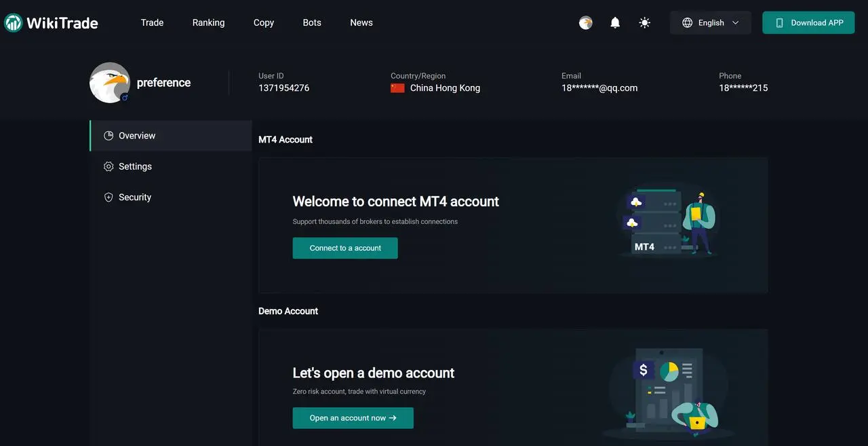Expand the English language dropdown
The image size is (868, 446).
[x=711, y=22]
